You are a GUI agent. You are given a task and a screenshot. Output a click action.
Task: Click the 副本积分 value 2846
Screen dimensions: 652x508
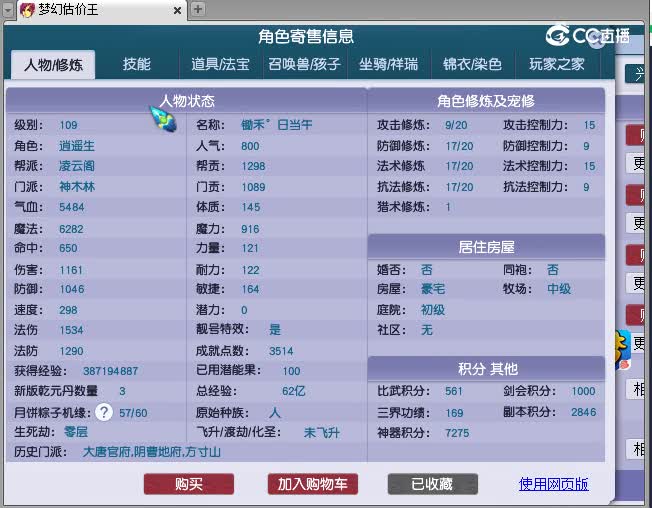point(583,412)
